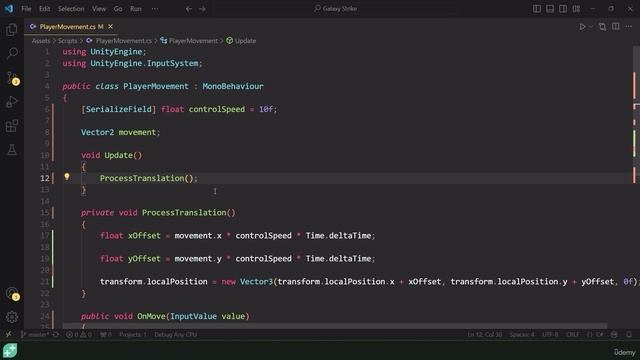Image resolution: width=640 pixels, height=360 pixels.
Task: Click the OnMove method name
Action: tap(151, 316)
